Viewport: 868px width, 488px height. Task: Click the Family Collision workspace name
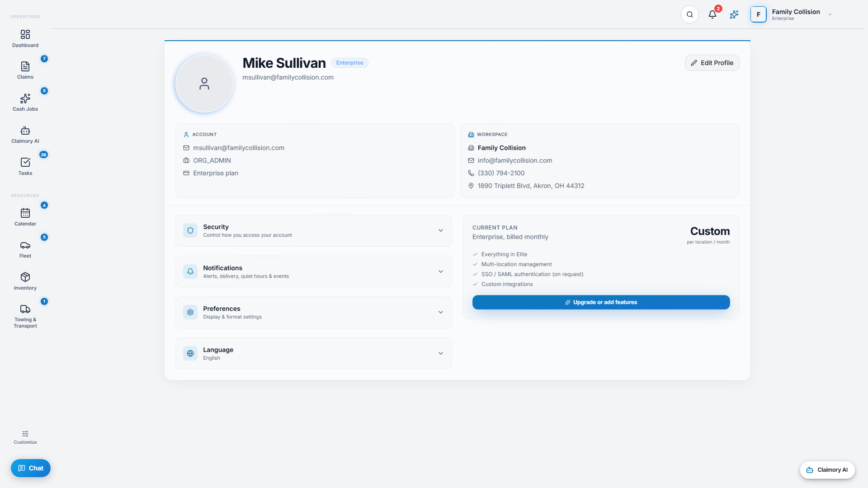(501, 148)
